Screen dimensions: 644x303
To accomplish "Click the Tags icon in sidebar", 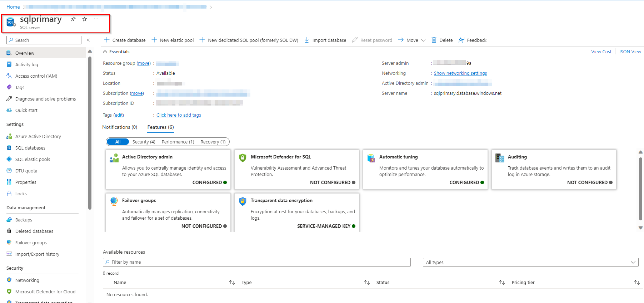I will tap(9, 87).
